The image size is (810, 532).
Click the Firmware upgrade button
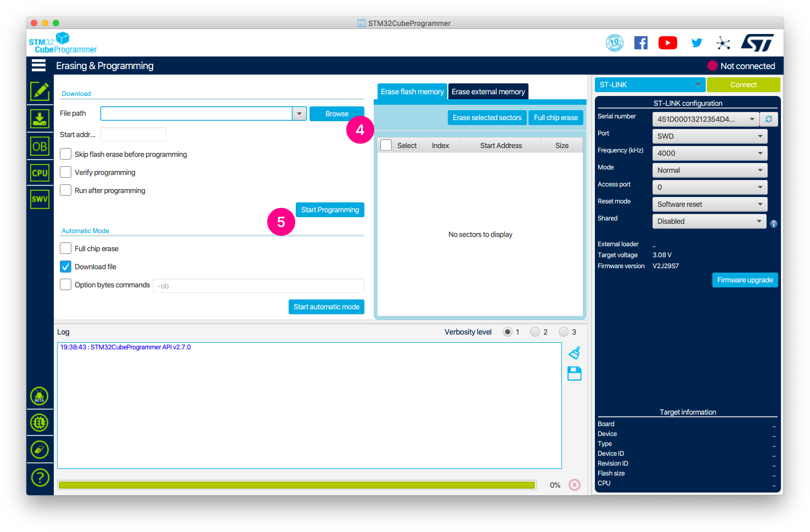tap(745, 280)
